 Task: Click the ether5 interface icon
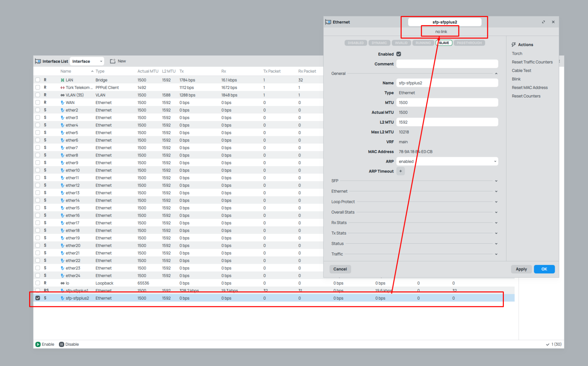click(62, 133)
